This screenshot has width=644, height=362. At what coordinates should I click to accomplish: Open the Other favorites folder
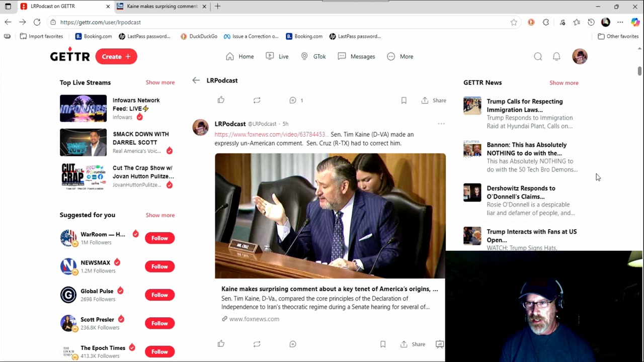pos(618,36)
